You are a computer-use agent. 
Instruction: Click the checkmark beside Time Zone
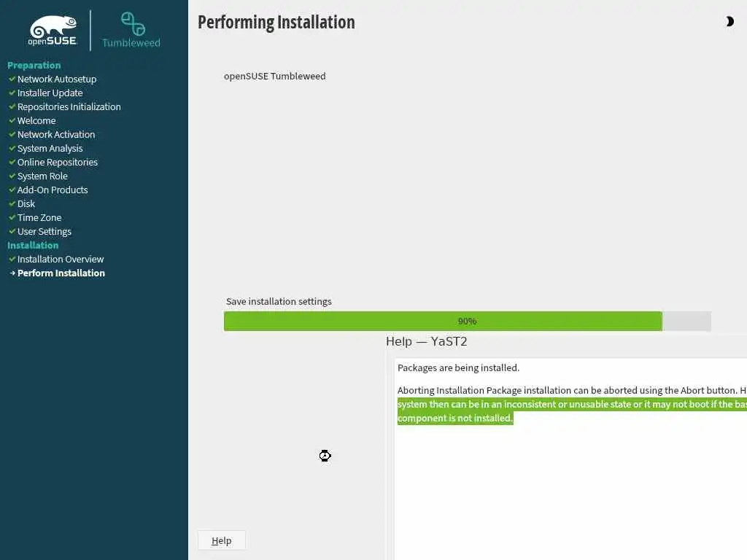coord(12,217)
